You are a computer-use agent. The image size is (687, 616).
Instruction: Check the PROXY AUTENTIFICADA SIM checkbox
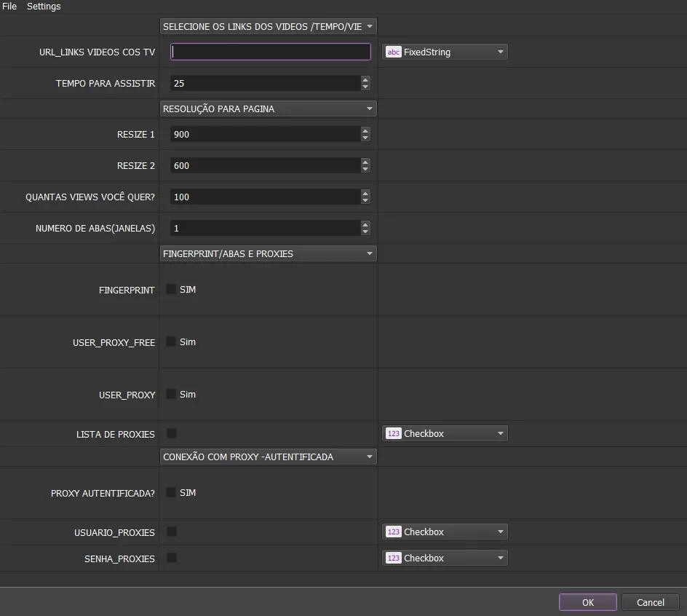[171, 492]
